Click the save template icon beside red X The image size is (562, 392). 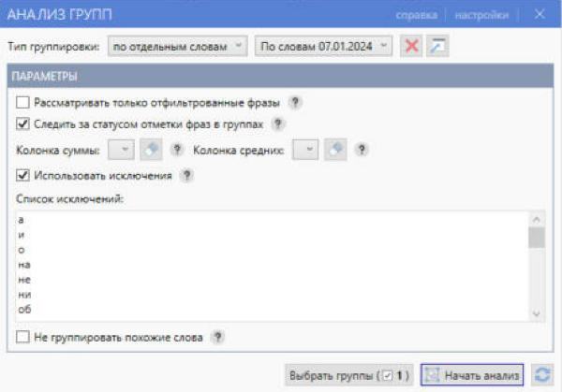437,46
